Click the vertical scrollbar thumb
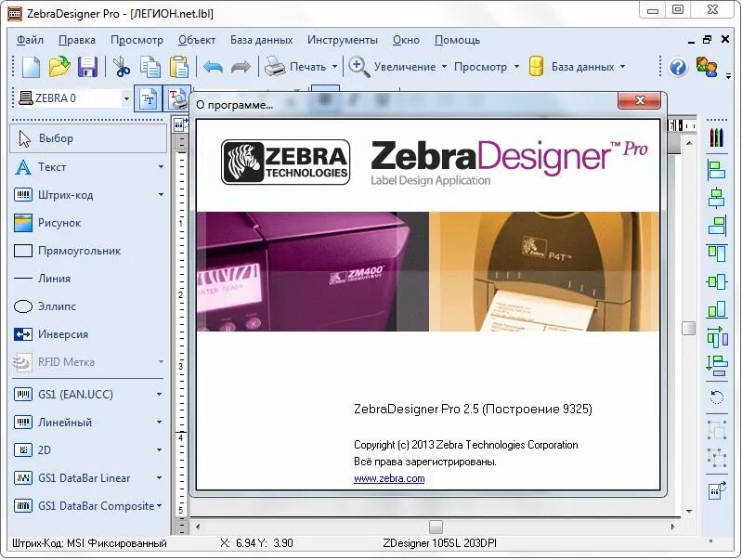This screenshot has height=560, width=742. click(x=688, y=328)
